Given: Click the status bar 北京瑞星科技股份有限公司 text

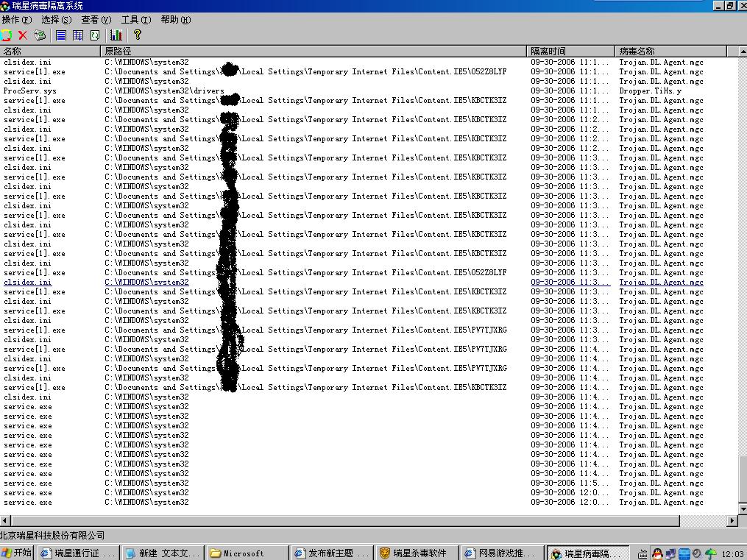Looking at the screenshot, I should 52,536.
